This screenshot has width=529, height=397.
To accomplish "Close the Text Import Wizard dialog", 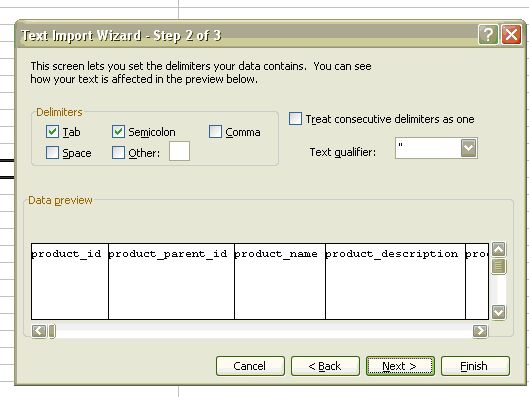I will 511,34.
